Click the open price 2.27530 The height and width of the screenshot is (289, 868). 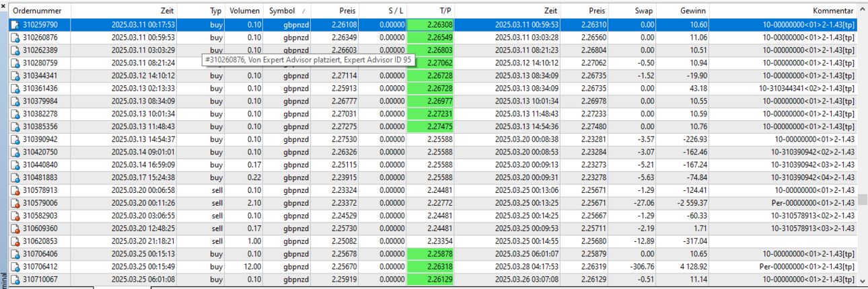coord(344,140)
